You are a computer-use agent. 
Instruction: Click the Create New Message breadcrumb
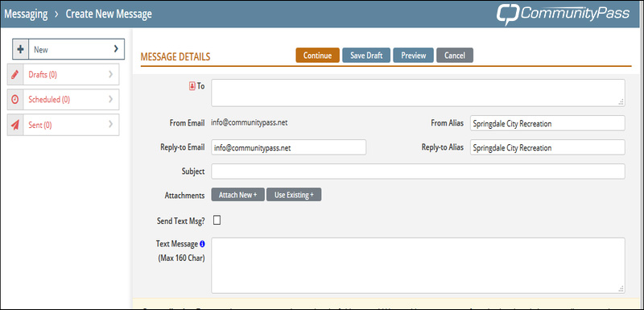tap(109, 14)
